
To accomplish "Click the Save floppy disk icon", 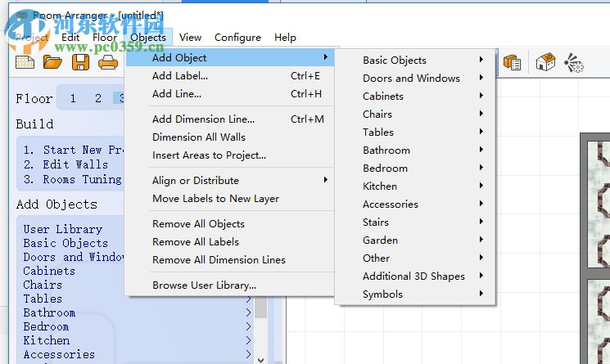I will [x=80, y=62].
